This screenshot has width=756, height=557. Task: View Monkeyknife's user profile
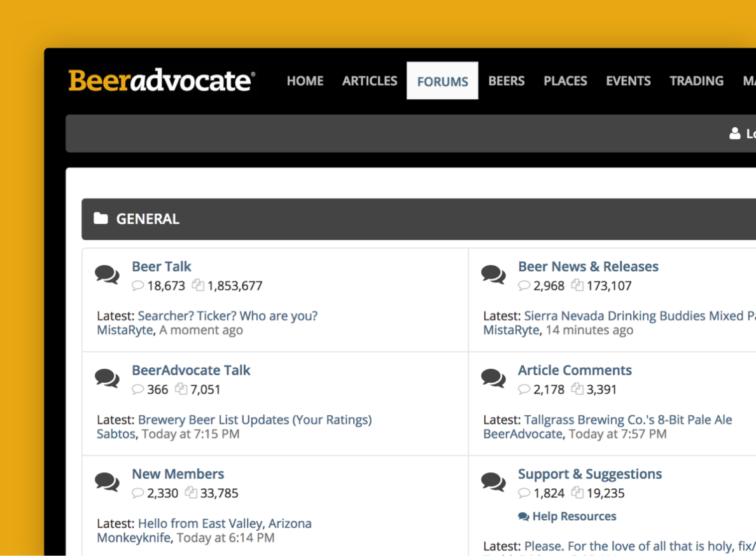[x=134, y=538]
